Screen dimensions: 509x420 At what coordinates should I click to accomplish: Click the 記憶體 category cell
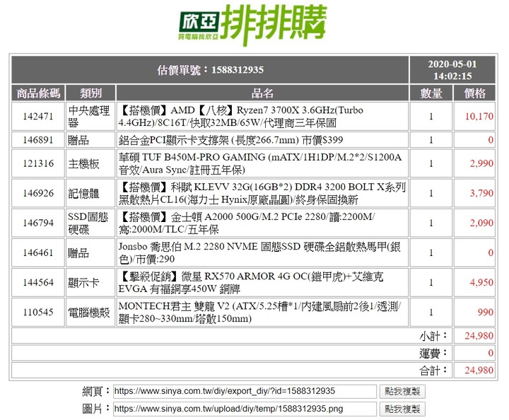click(90, 193)
